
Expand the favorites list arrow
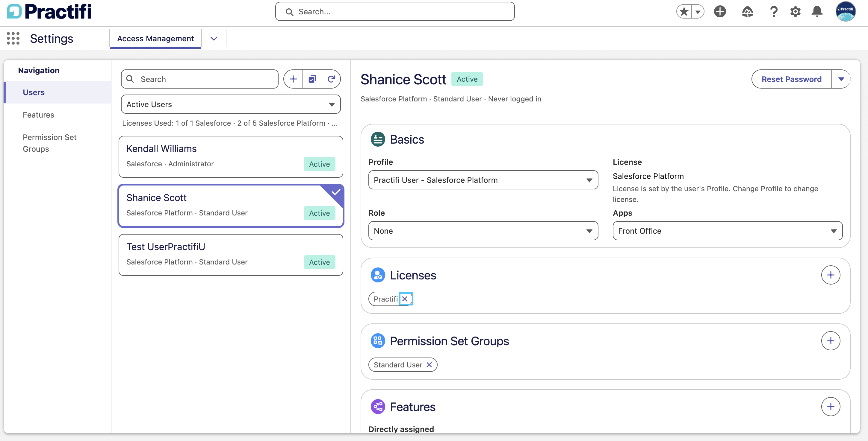click(x=698, y=12)
